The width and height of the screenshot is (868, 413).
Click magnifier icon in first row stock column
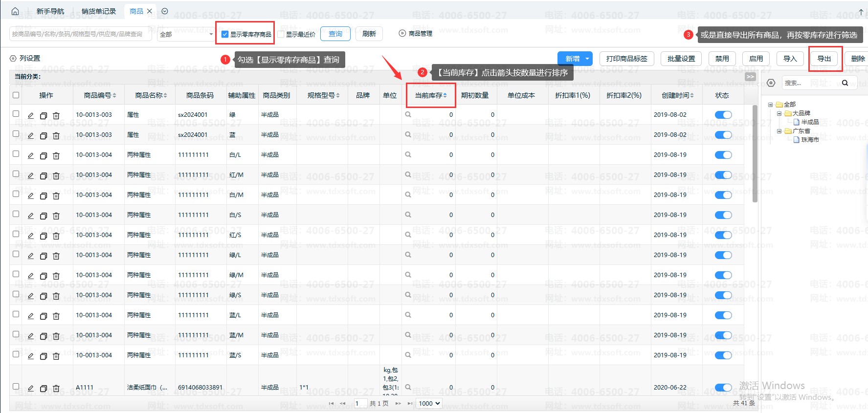click(408, 114)
